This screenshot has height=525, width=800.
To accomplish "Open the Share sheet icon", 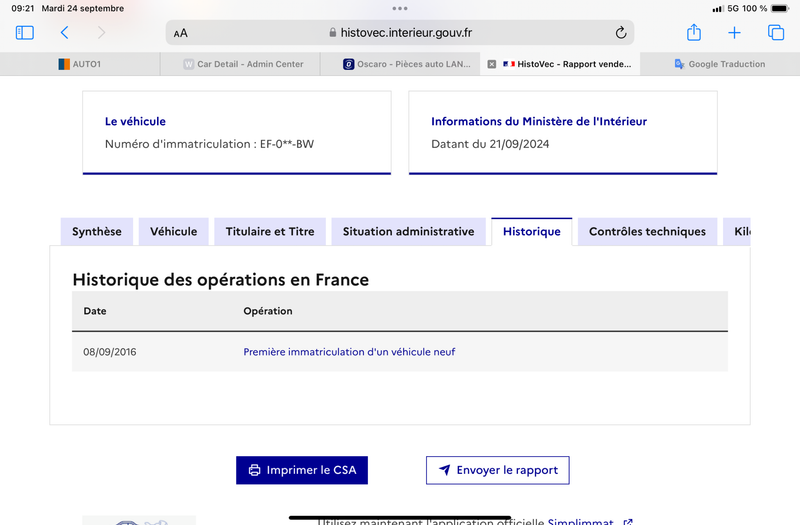I will (694, 32).
